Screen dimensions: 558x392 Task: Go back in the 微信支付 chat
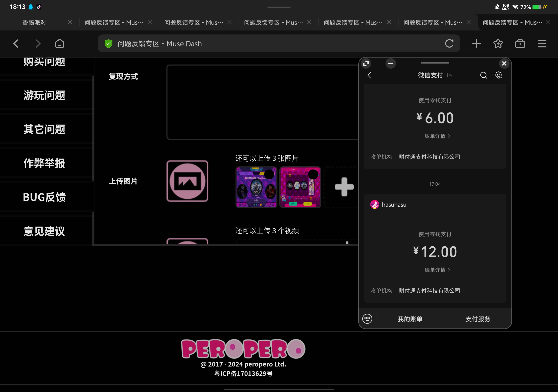click(x=369, y=75)
